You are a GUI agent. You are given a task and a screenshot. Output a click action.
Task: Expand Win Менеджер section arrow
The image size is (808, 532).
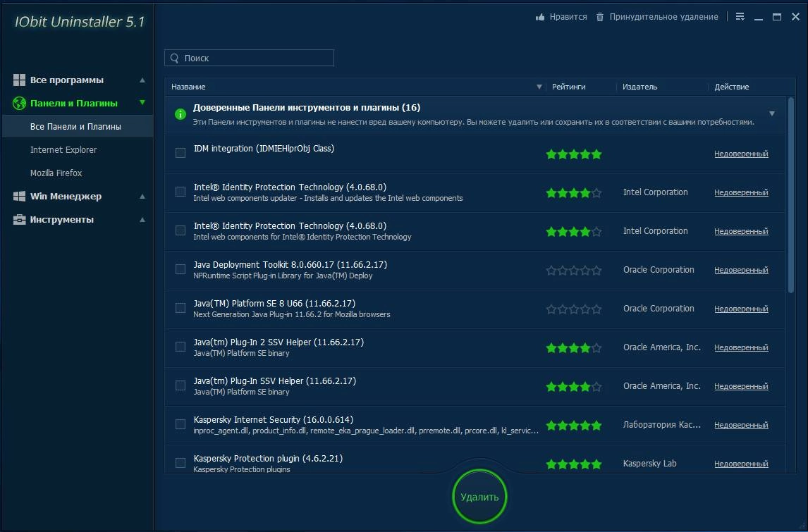click(142, 196)
